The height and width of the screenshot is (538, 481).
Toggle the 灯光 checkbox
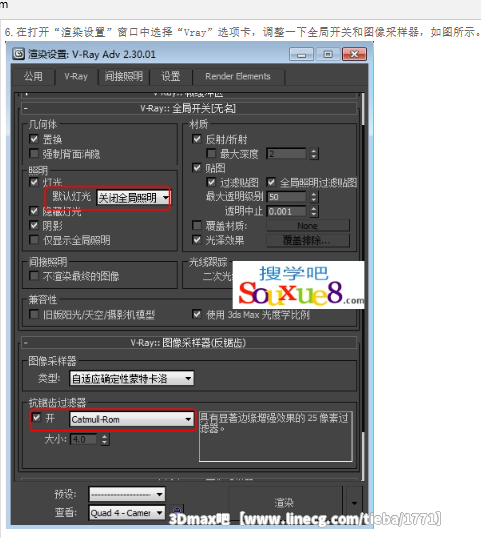(x=34, y=182)
